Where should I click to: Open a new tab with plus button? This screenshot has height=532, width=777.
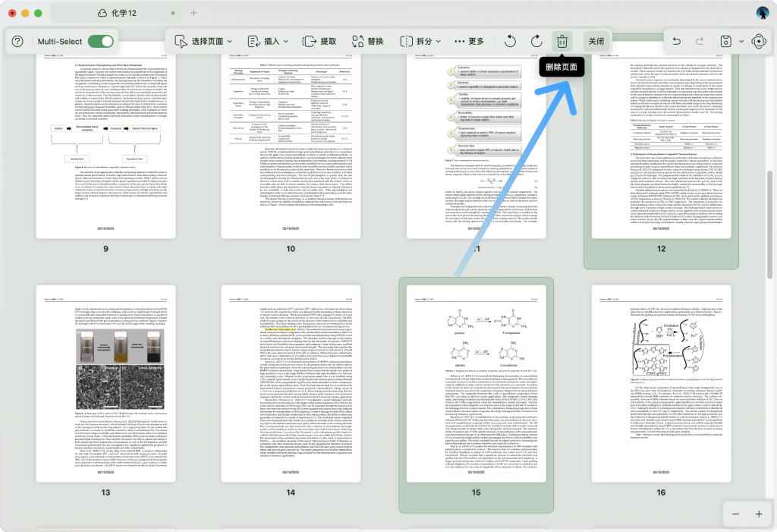pyautogui.click(x=193, y=13)
